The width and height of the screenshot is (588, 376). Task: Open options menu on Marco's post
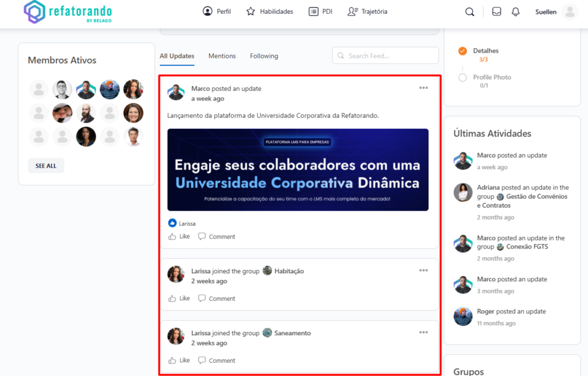click(423, 88)
